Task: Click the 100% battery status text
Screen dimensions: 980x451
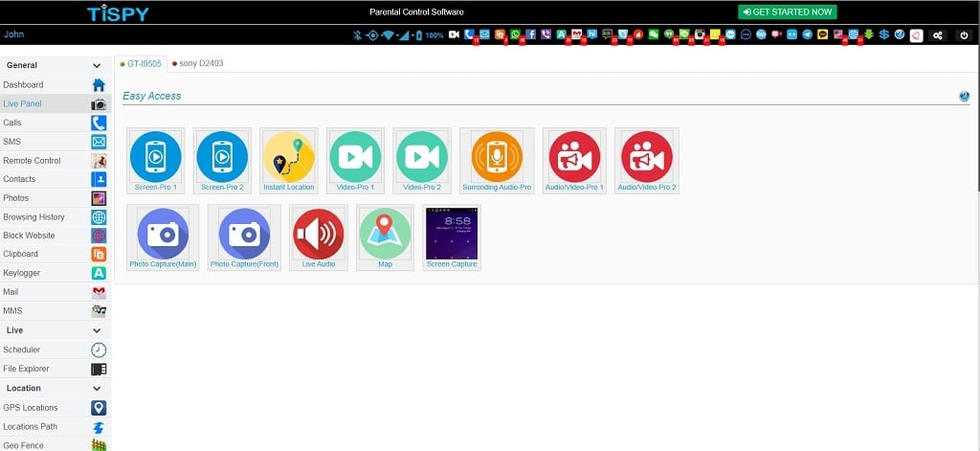Action: coord(434,35)
